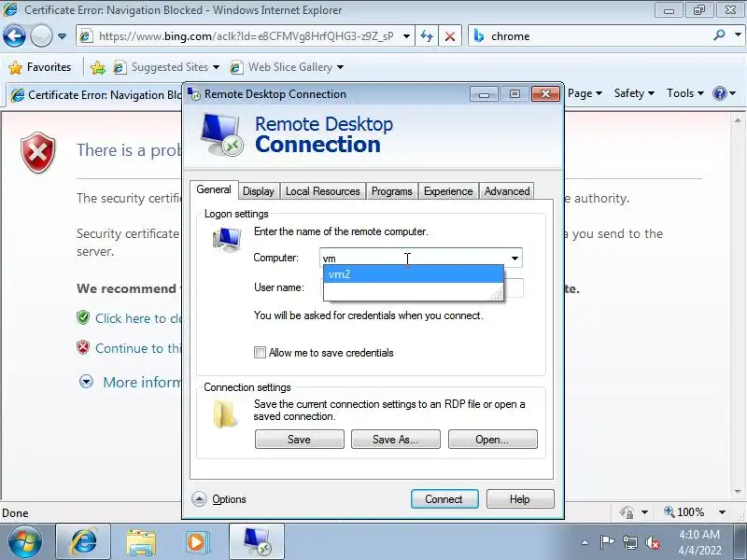The height and width of the screenshot is (560, 747).
Task: Open the Tools menu in IE
Action: pos(685,93)
